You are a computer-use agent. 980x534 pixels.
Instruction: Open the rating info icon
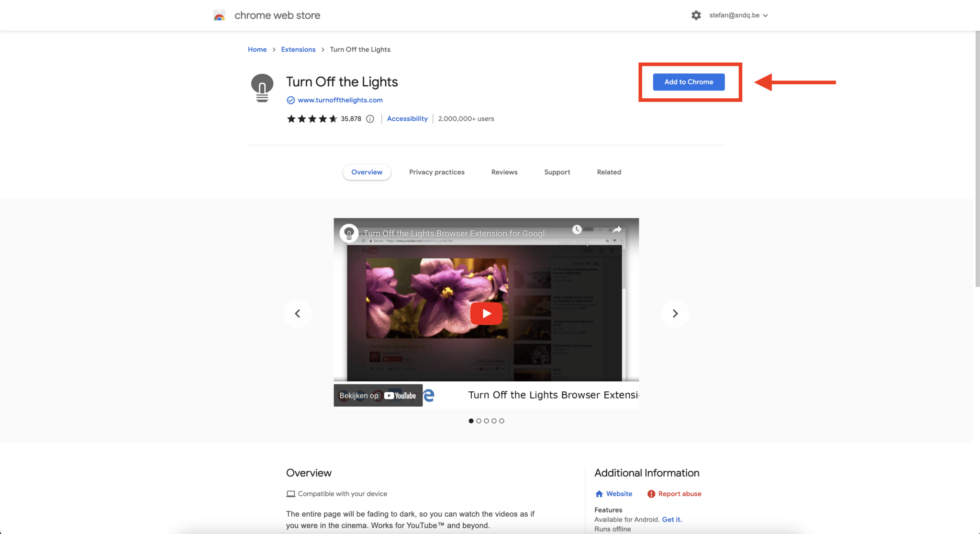[x=370, y=119]
